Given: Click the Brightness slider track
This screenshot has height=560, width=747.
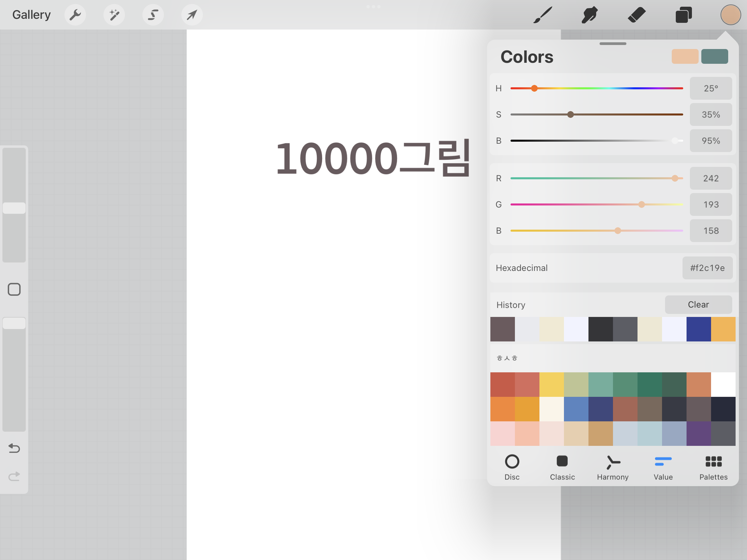Looking at the screenshot, I should tap(597, 141).
